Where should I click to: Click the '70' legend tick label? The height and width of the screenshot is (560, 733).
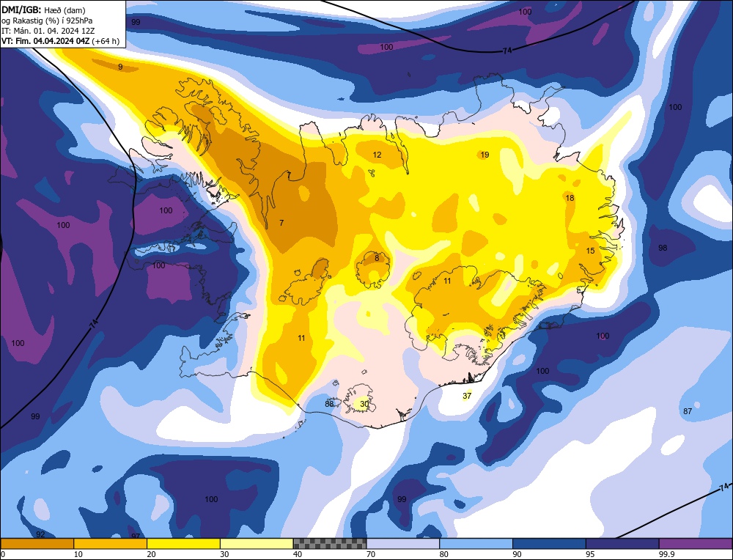pyautogui.click(x=371, y=555)
